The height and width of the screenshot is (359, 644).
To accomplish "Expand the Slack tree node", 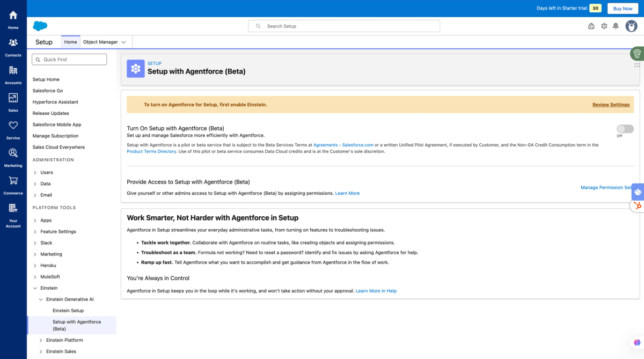I will 35,243.
